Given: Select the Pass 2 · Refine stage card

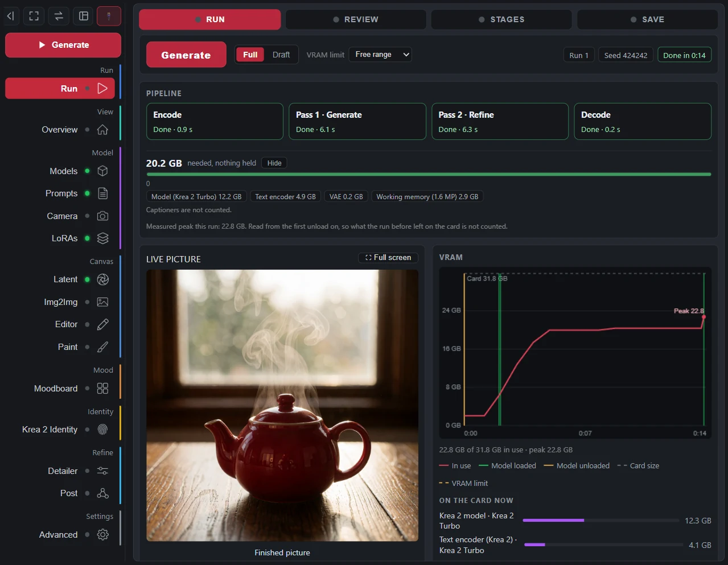Looking at the screenshot, I should point(500,121).
